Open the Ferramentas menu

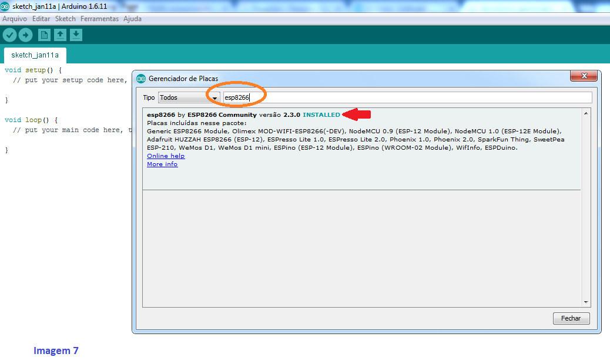[99, 19]
